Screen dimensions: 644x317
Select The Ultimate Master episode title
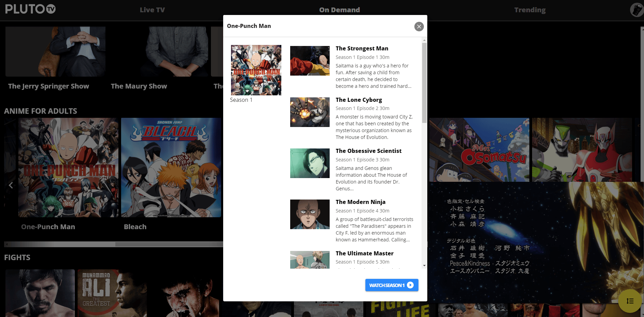(x=364, y=253)
